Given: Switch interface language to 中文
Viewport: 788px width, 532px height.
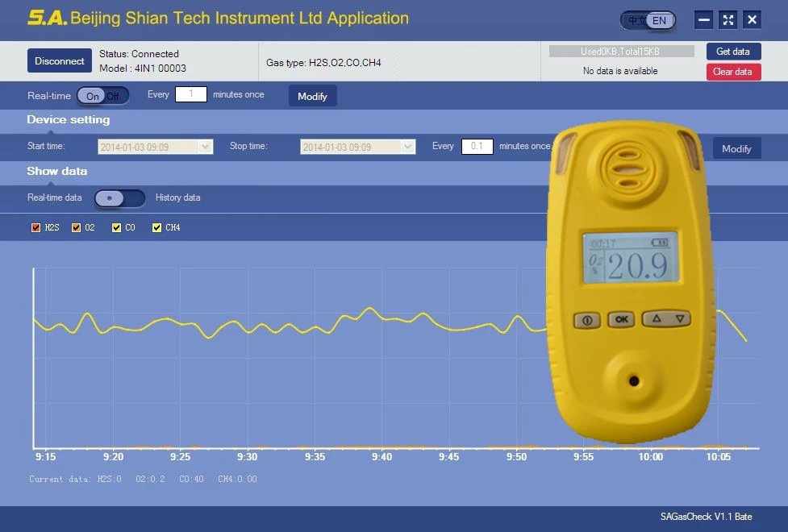Looking at the screenshot, I should point(637,20).
